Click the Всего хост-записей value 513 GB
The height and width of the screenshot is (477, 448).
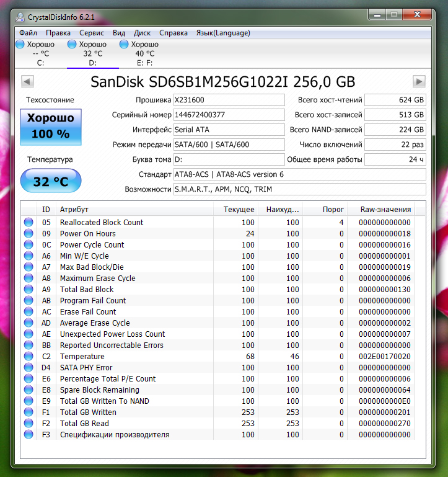[395, 115]
